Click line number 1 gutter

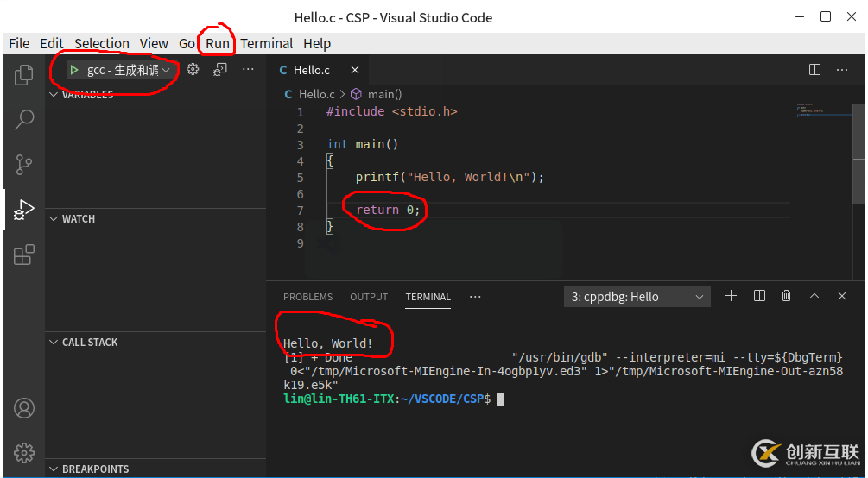pos(300,112)
